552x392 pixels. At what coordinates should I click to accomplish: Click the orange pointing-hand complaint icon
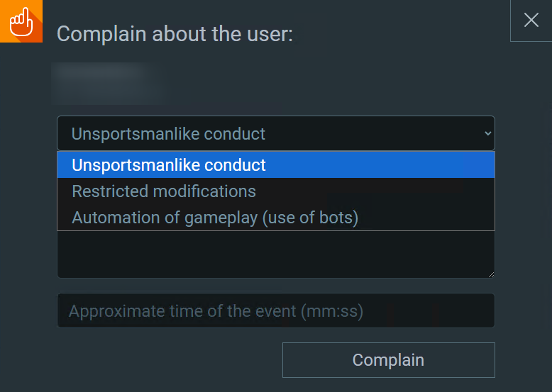(21, 21)
